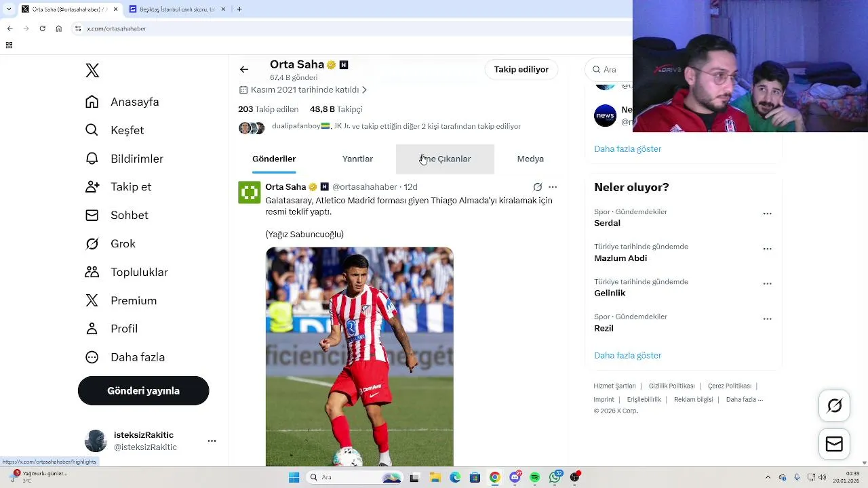Open Daha fazla sidebar menu

(x=125, y=357)
